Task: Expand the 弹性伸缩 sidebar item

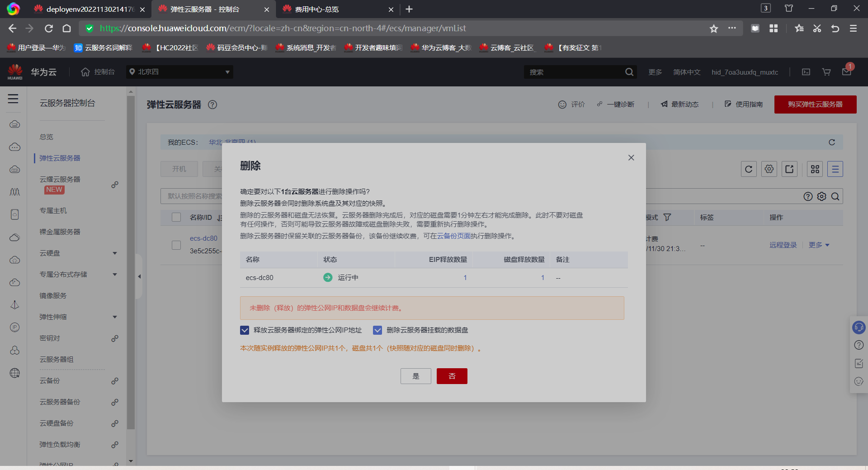Action: pos(115,317)
